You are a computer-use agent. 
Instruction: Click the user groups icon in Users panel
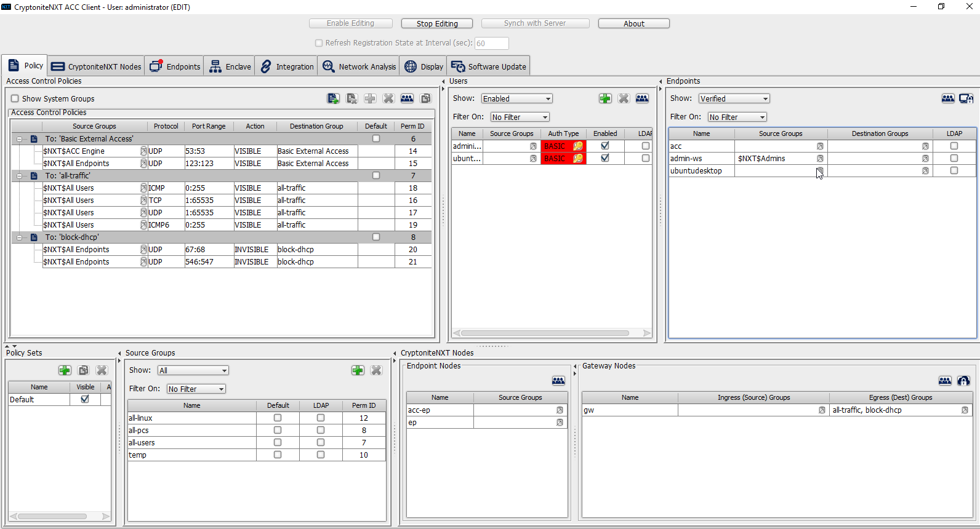tap(642, 98)
